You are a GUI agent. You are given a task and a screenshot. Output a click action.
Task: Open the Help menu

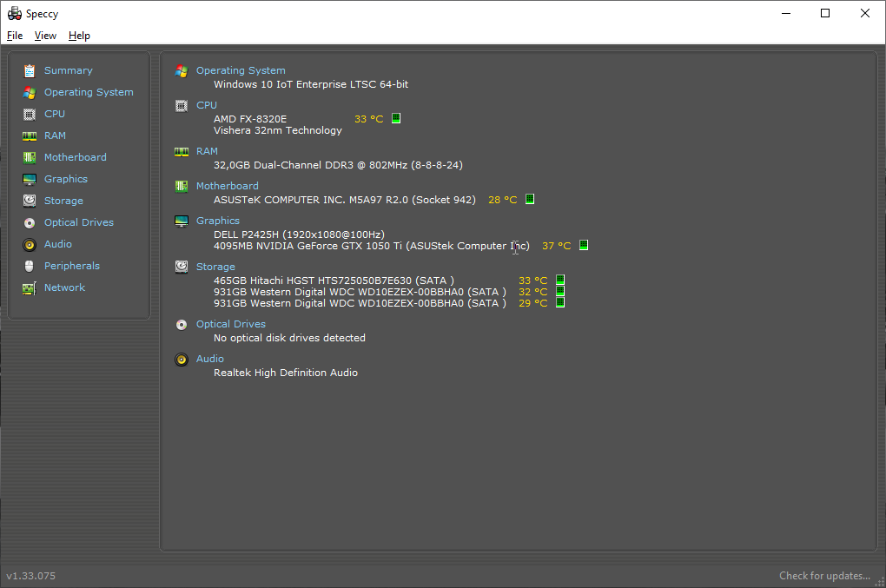(x=79, y=36)
